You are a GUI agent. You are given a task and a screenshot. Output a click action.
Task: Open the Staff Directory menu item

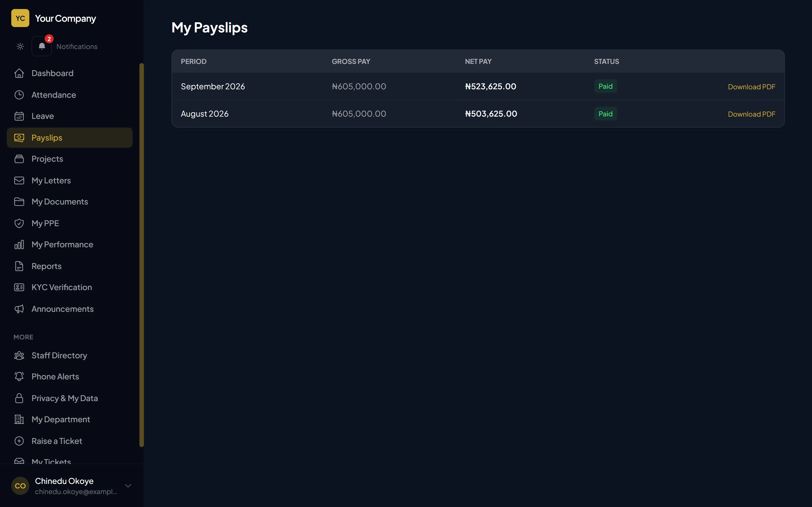[x=70, y=355]
